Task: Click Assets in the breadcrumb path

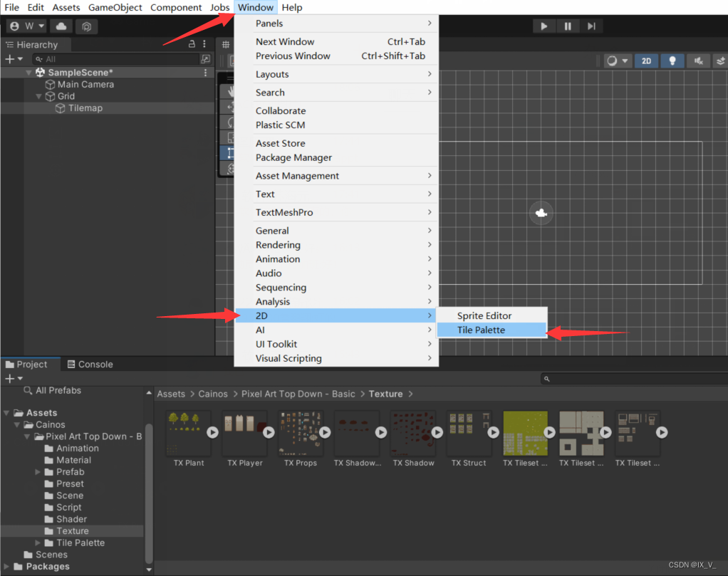Action: [171, 394]
